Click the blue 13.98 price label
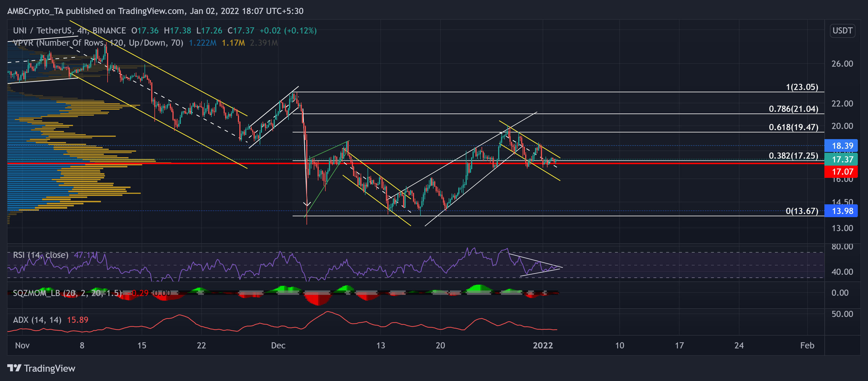Screen dimensions: 868x381 [x=841, y=211]
